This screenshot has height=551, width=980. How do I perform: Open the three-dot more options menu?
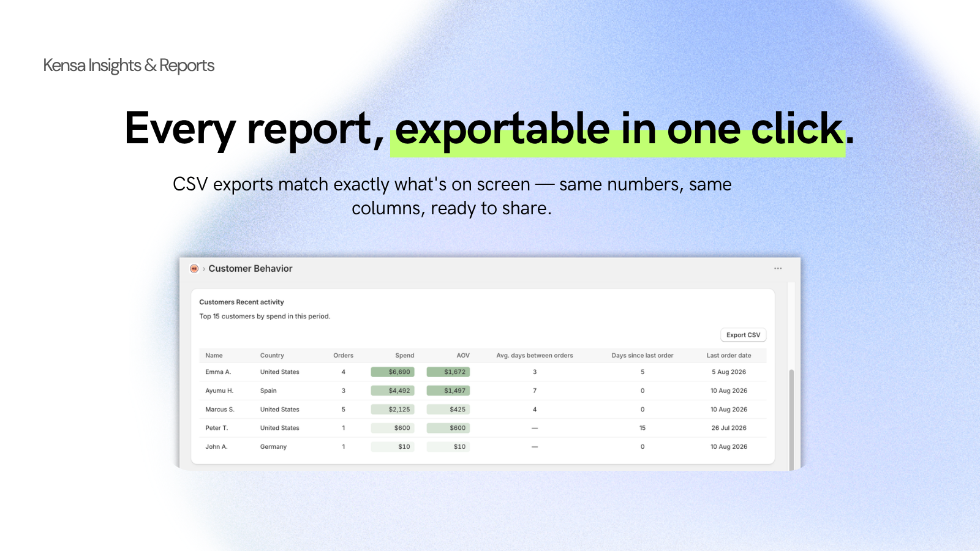[778, 268]
